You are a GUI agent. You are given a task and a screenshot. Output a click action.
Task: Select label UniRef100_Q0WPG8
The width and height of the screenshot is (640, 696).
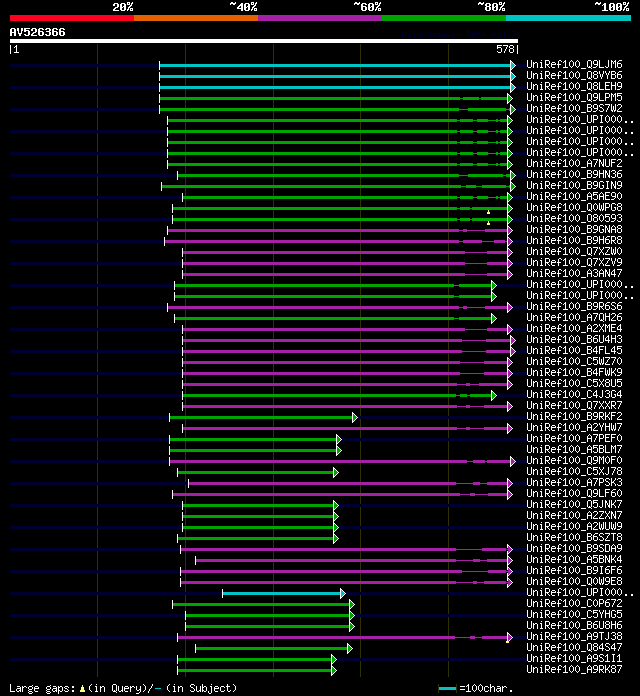coord(574,207)
